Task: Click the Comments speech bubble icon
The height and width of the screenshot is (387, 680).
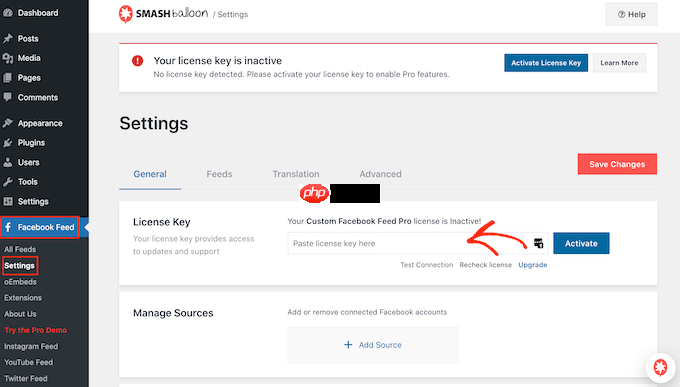Action: tap(7, 97)
